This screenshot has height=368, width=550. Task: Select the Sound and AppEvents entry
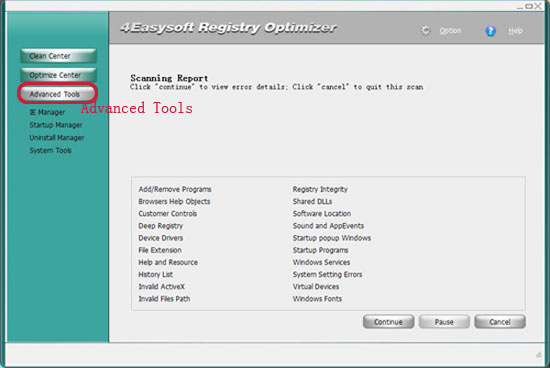tap(328, 226)
